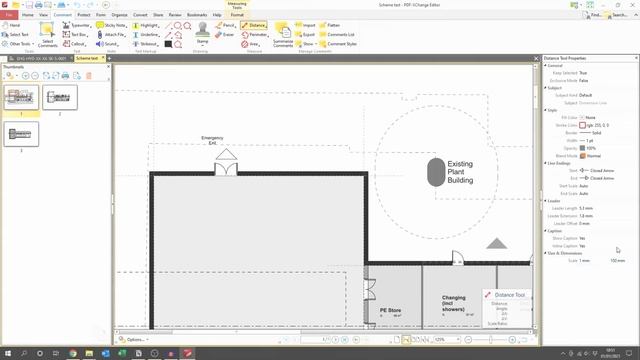This screenshot has height=360, width=640.
Task: Import comments
Action: tap(305, 25)
